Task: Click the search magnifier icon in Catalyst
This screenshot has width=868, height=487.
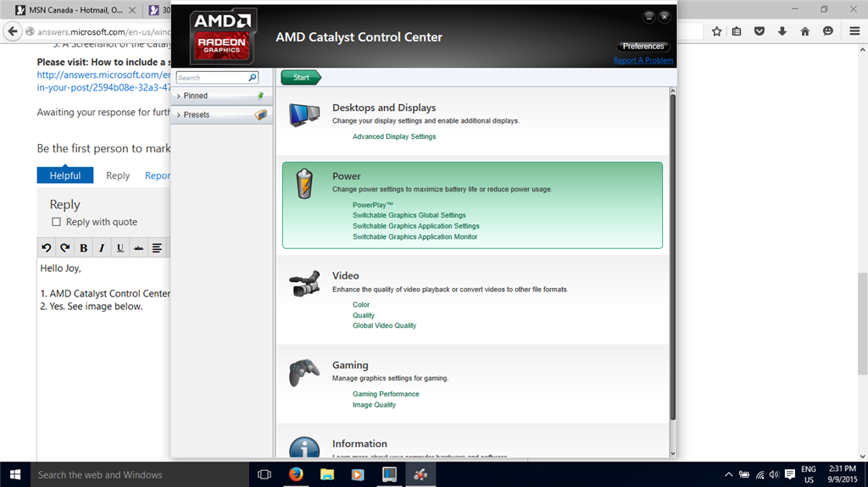Action: click(253, 77)
